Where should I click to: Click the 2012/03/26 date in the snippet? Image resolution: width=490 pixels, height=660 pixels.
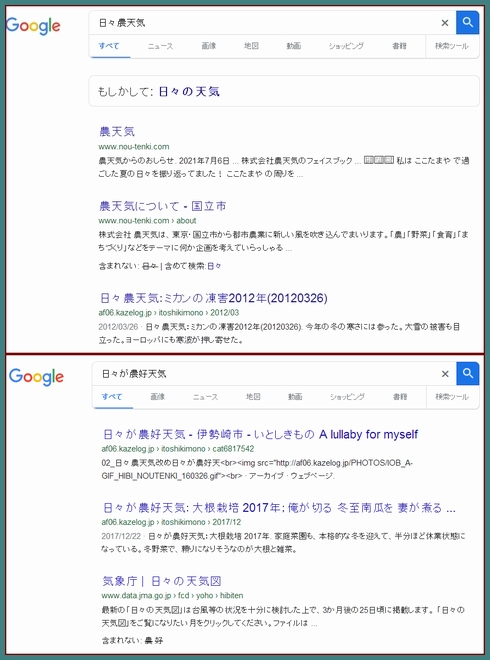(118, 327)
